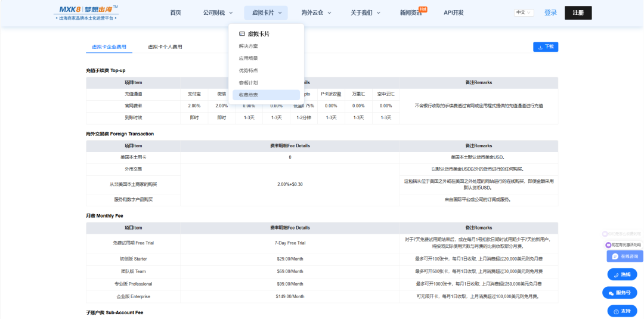644x319 pixels.
Task: Click the 企业版 Enterprise row label
Action: 134,296
